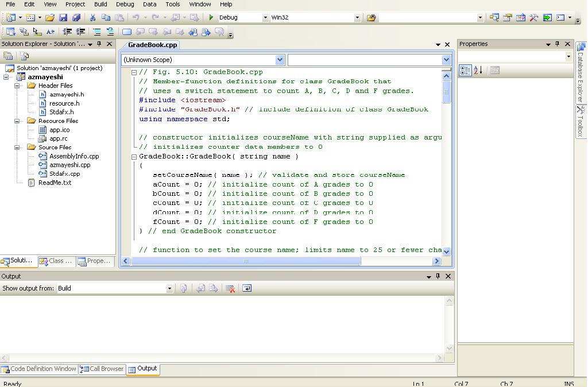Select resource.h in Header Files
This screenshot has width=588, height=387.
[64, 103]
